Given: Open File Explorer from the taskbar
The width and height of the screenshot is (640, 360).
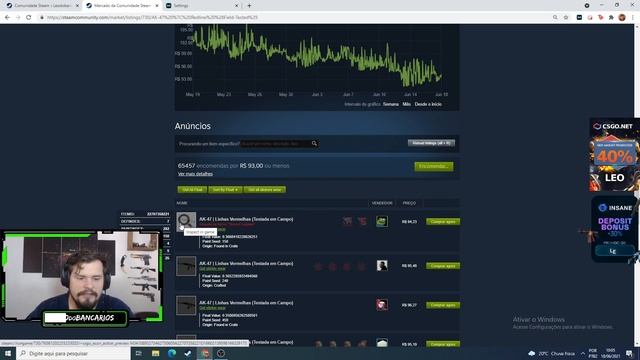Looking at the screenshot, I should pyautogui.click(x=156, y=353).
